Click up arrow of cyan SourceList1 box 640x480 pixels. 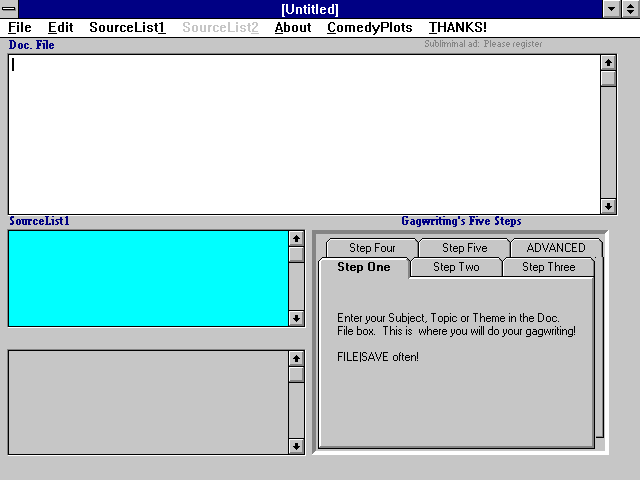(296, 239)
